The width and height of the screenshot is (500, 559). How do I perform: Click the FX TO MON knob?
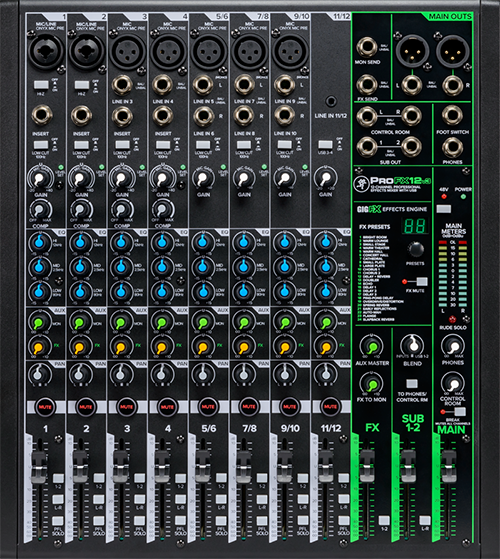pyautogui.click(x=372, y=384)
